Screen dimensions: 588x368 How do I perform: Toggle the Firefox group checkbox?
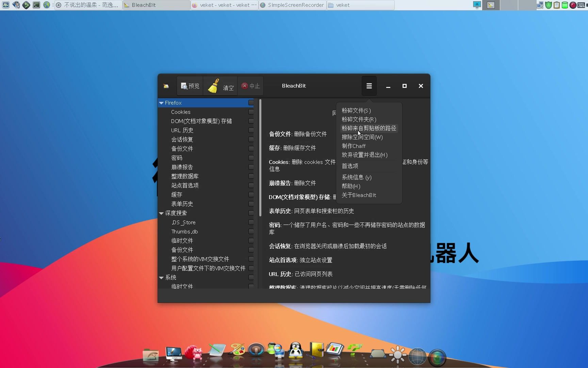[251, 103]
